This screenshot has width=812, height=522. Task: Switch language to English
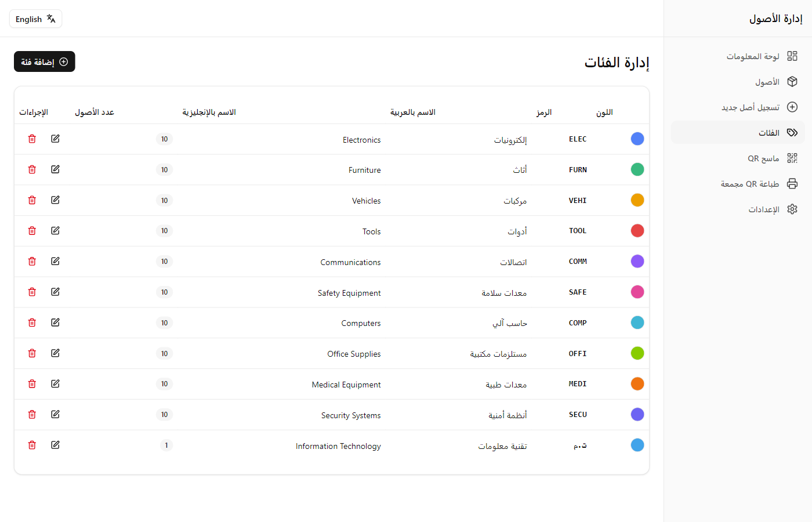point(35,19)
